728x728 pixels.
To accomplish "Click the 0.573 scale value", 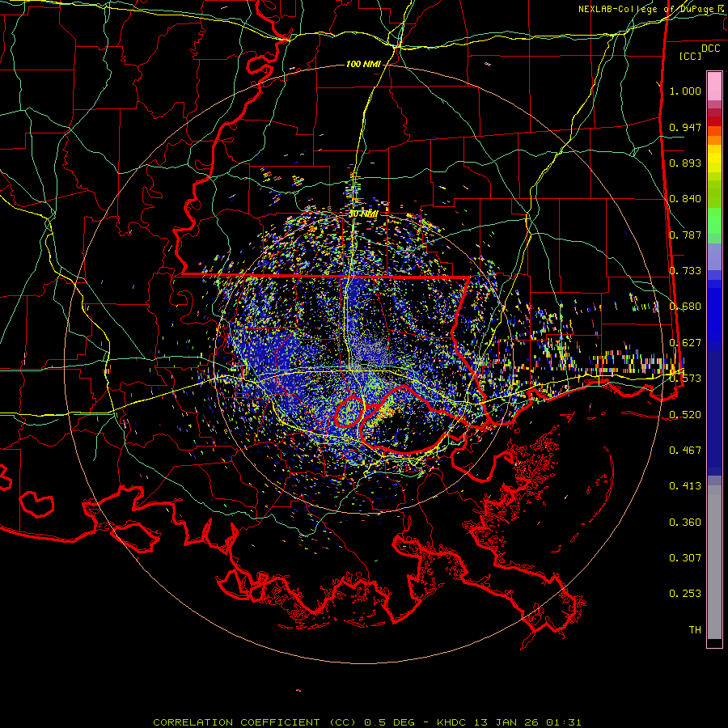I will coord(685,379).
